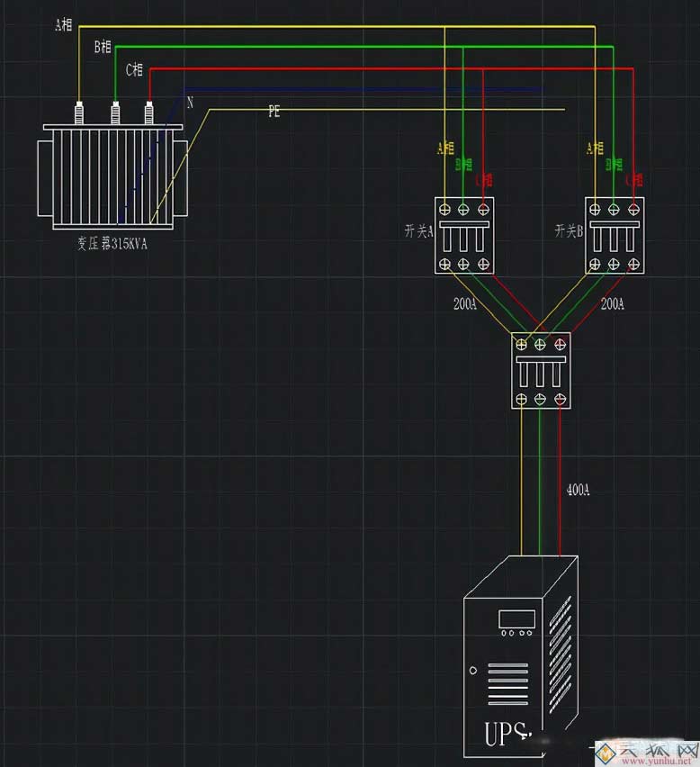Click switch A's bottom yellow-wire output terminal

tap(444, 264)
